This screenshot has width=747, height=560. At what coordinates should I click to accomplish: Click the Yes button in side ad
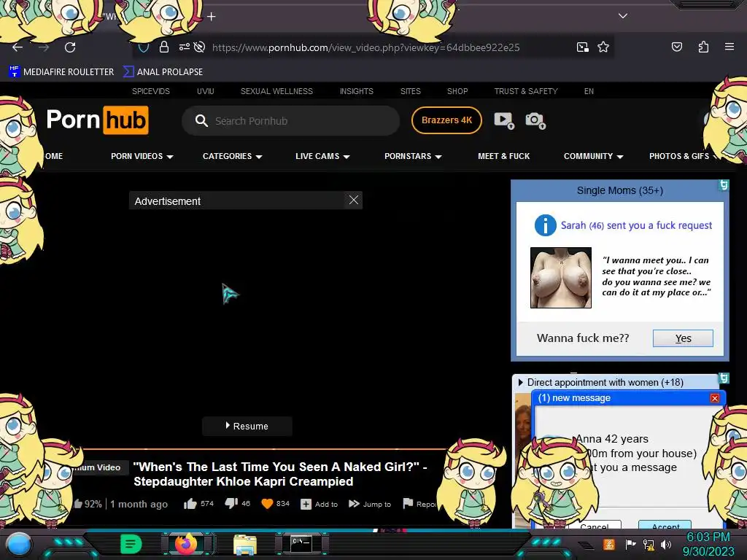[683, 338]
